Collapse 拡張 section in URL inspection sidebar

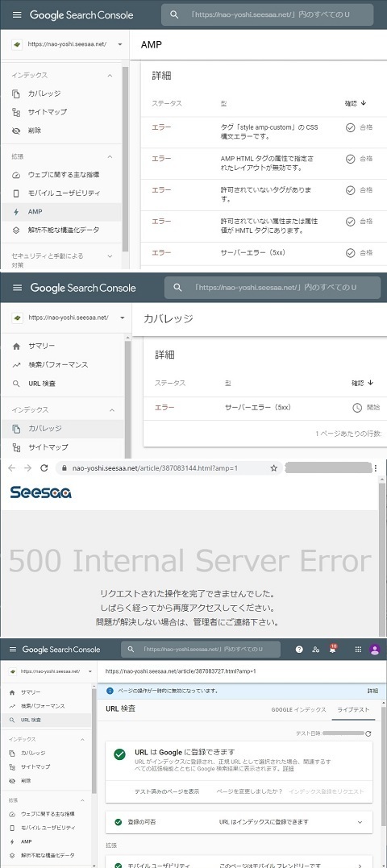click(82, 800)
